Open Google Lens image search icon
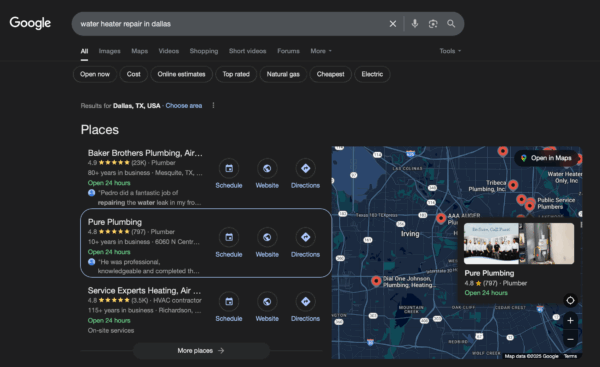The height and width of the screenshot is (367, 600). pos(433,24)
